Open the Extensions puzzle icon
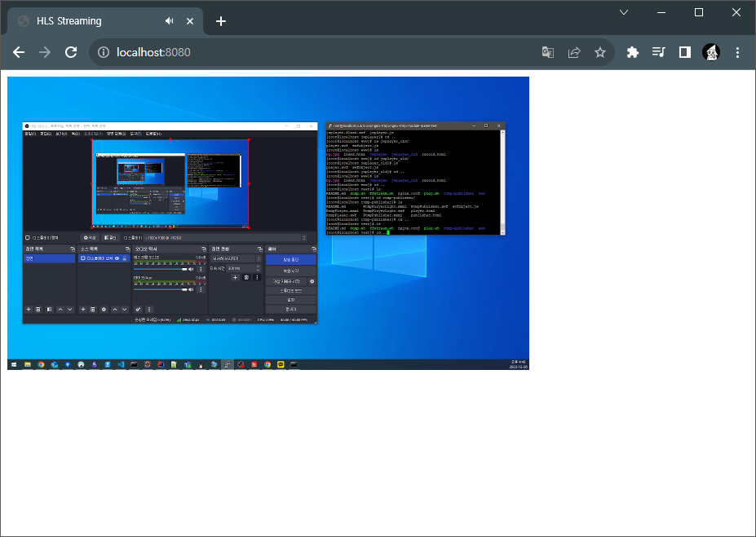The height and width of the screenshot is (537, 756). (x=632, y=52)
